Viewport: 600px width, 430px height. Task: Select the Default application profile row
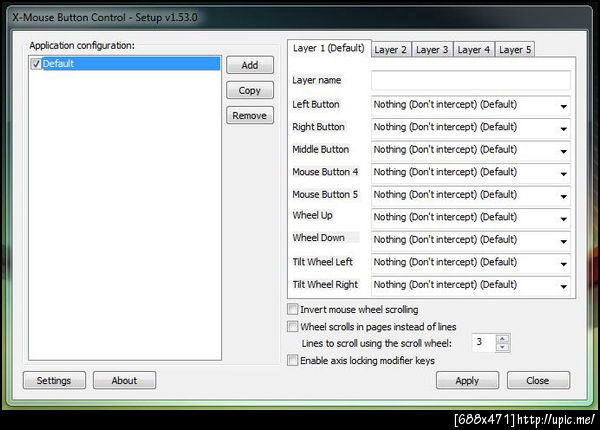click(125, 64)
